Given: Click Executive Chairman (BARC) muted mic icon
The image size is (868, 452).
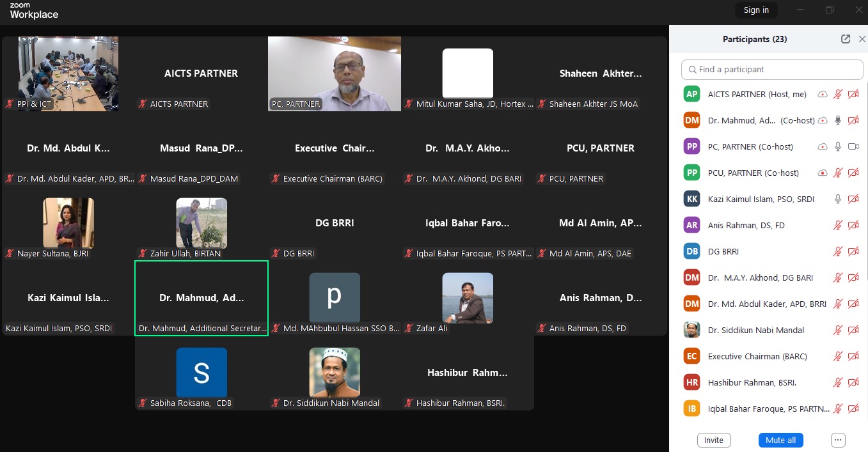Looking at the screenshot, I should 838,357.
